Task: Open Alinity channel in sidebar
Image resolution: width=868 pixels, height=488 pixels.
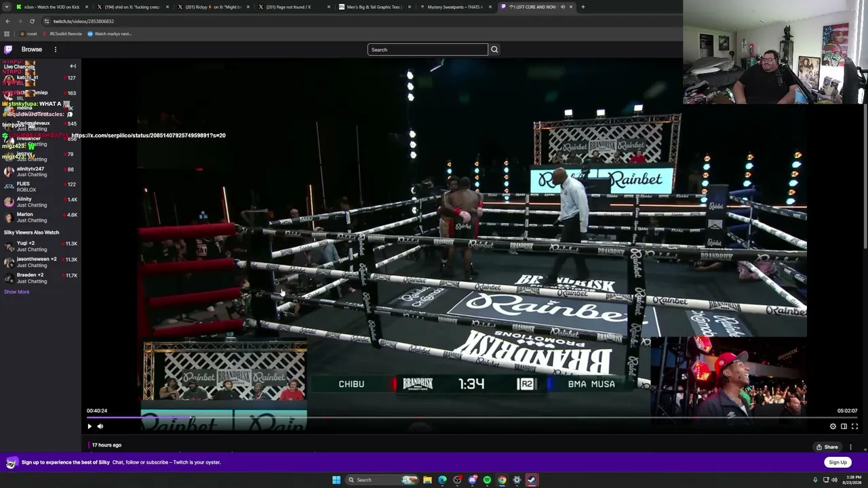Action: click(x=41, y=202)
